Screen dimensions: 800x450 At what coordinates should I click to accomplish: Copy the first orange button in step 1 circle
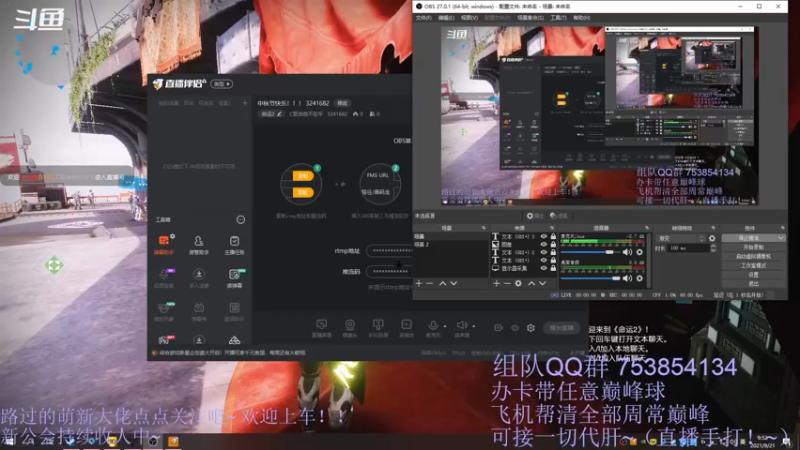[302, 176]
